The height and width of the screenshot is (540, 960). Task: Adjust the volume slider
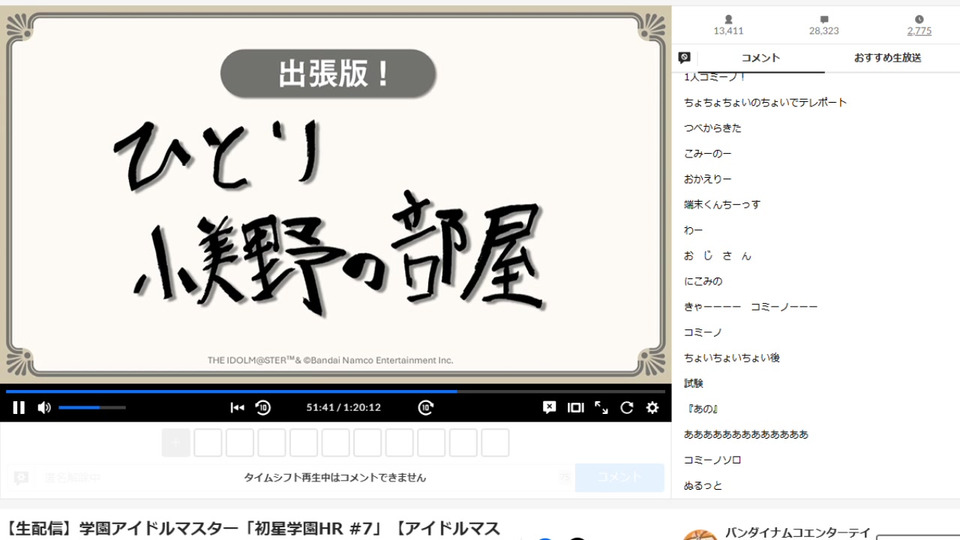tap(92, 408)
